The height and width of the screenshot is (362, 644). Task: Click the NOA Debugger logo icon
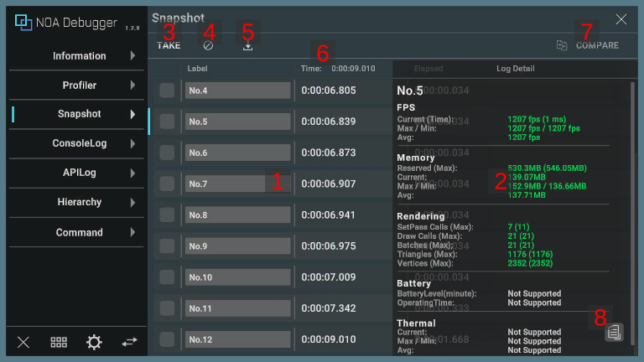pyautogui.click(x=23, y=23)
